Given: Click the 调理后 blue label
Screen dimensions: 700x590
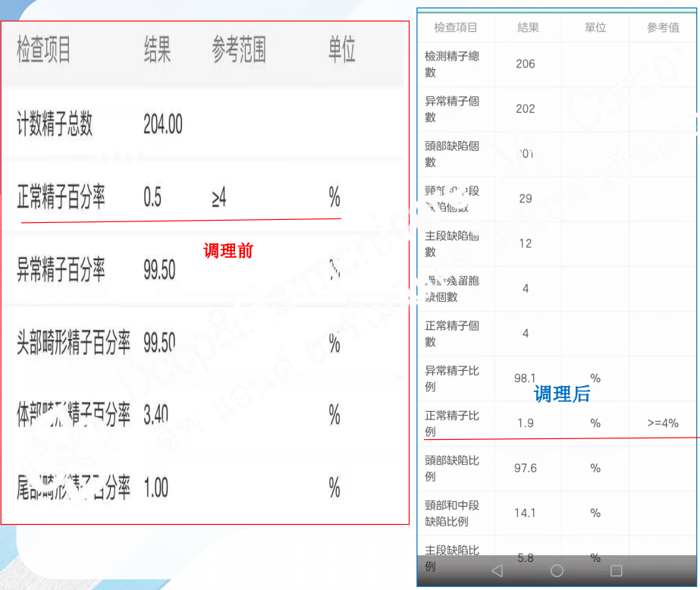Looking at the screenshot, I should click(x=561, y=395).
